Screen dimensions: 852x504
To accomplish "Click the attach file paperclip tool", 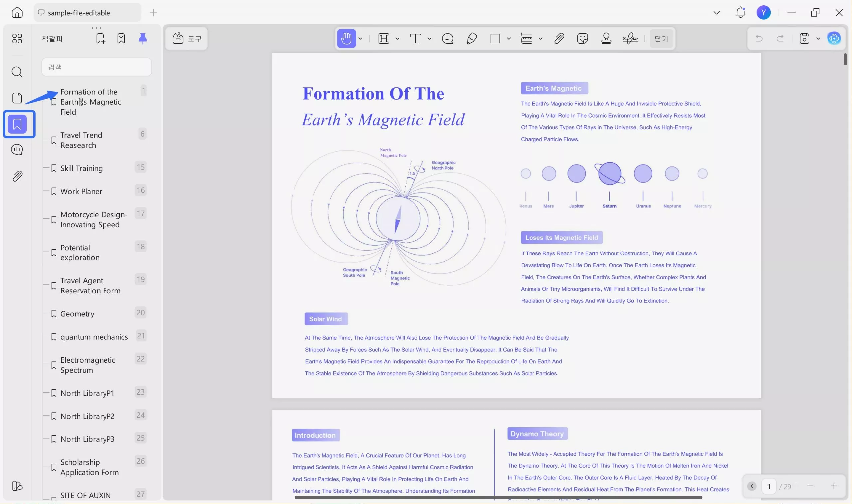I will tap(559, 38).
